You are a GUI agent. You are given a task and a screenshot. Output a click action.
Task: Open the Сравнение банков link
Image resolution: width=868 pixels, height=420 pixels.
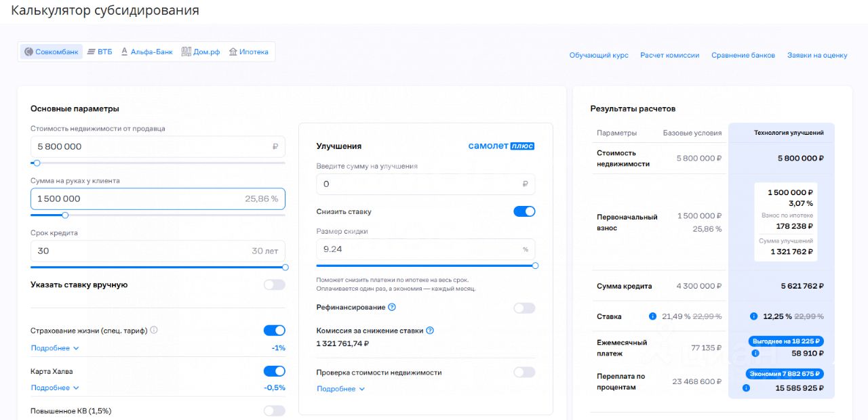pyautogui.click(x=743, y=55)
